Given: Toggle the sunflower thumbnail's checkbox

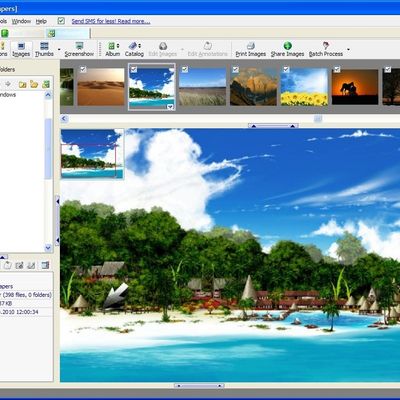Looking at the screenshot, I should click(286, 69).
